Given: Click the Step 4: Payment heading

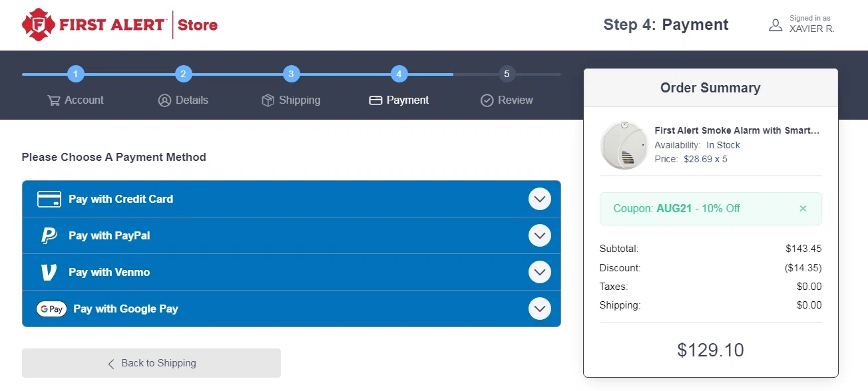Looking at the screenshot, I should coord(666,25).
